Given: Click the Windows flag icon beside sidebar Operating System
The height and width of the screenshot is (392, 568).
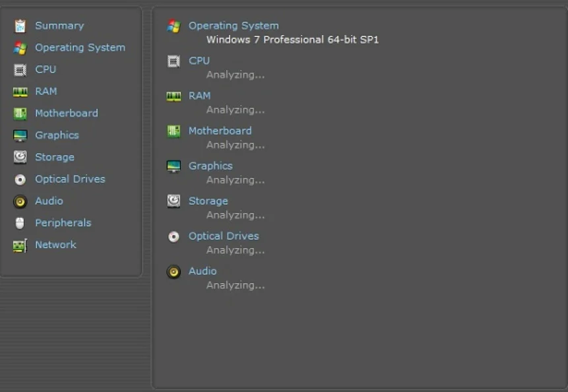Looking at the screenshot, I should pos(20,48).
